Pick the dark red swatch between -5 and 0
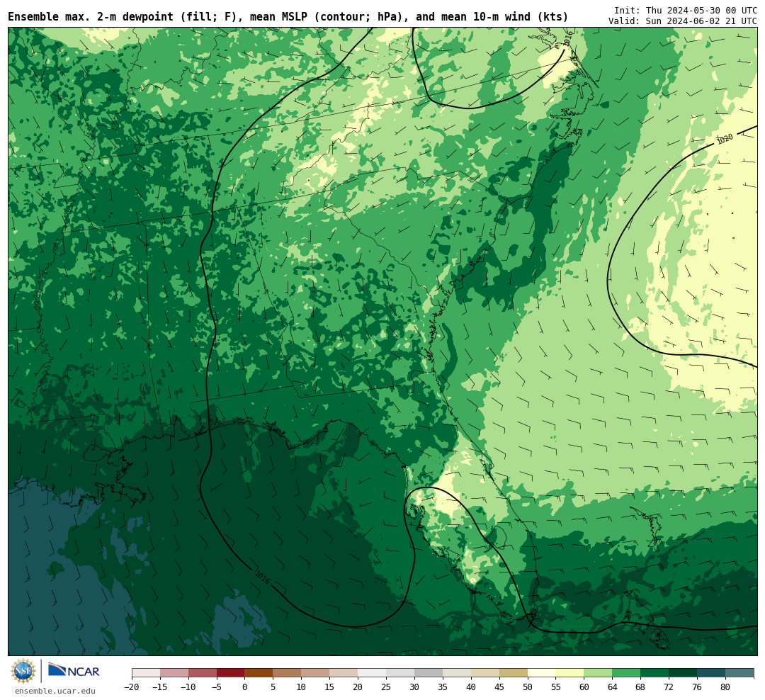Viewport: 765px width, 700px height. pos(231,673)
